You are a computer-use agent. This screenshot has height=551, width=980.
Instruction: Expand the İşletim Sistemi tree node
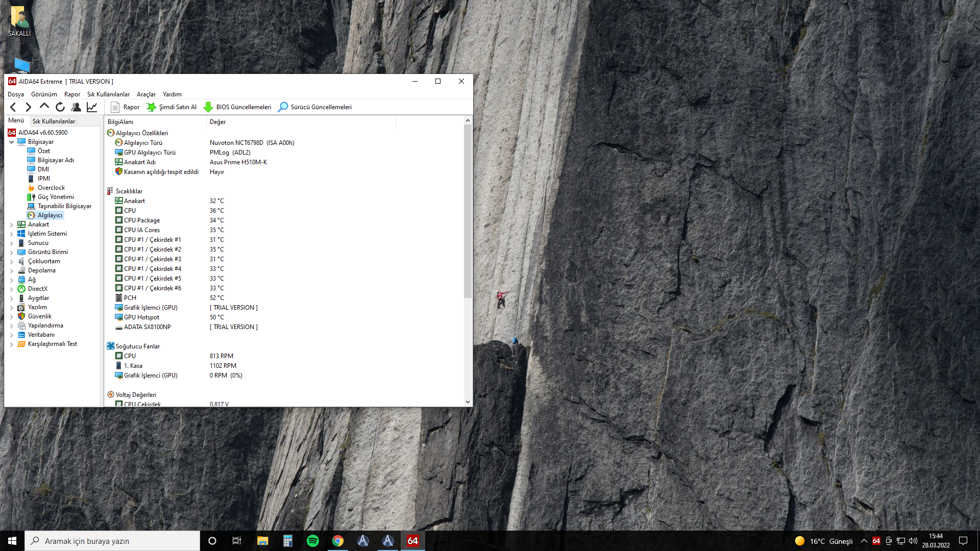point(12,234)
